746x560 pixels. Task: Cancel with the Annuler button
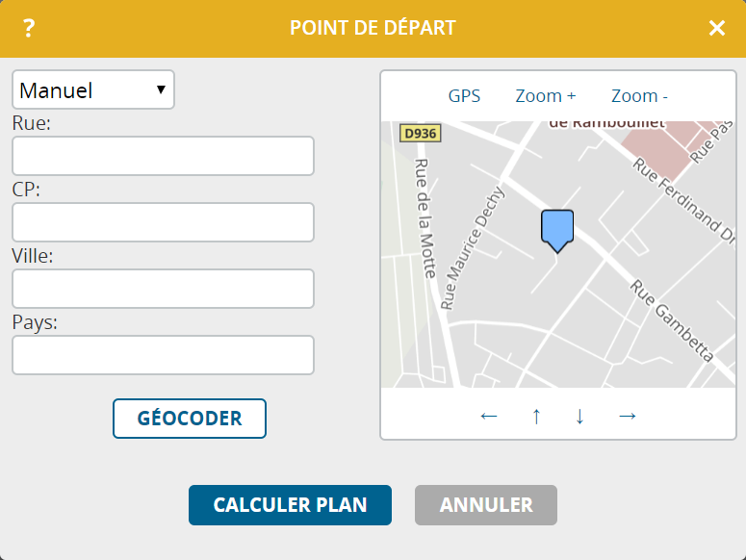point(486,505)
